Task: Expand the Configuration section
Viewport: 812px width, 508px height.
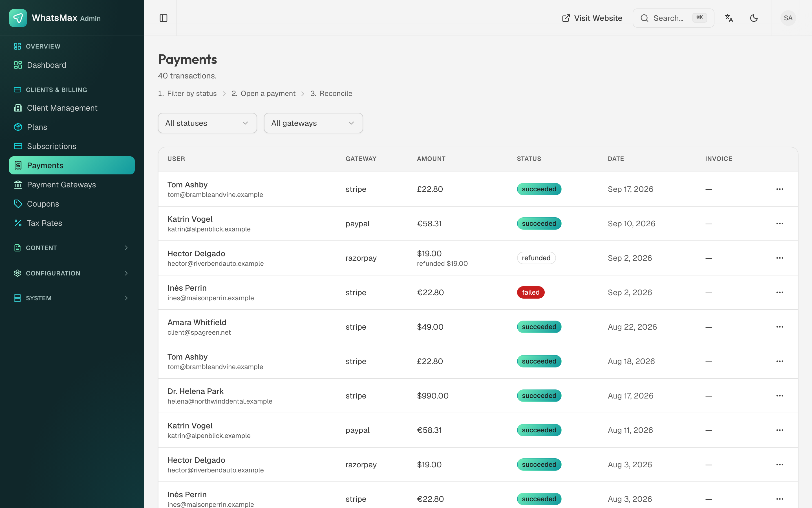Action: 72,273
